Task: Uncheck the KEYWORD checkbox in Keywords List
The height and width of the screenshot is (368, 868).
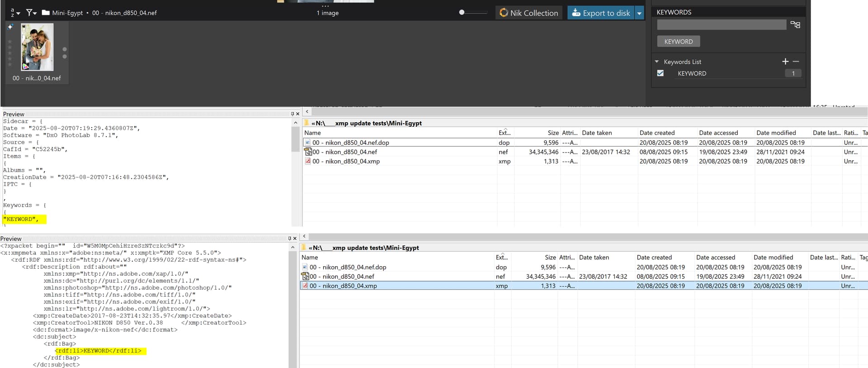Action: [x=660, y=73]
